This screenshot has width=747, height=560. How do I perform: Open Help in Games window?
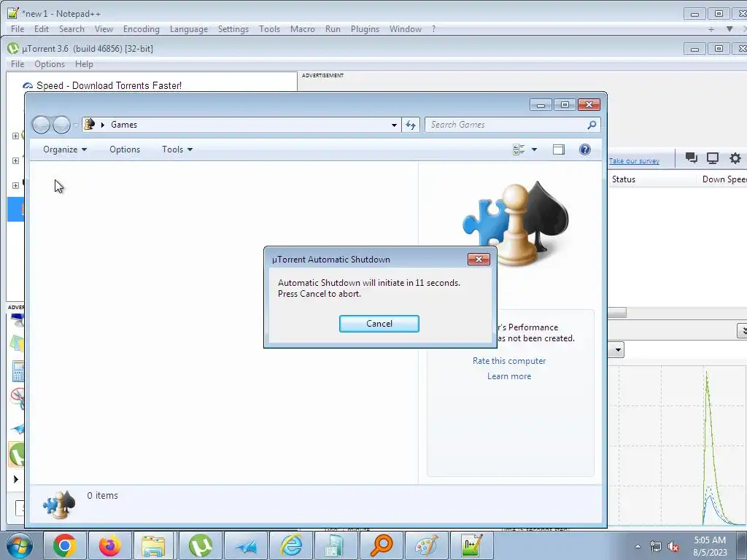coord(584,149)
